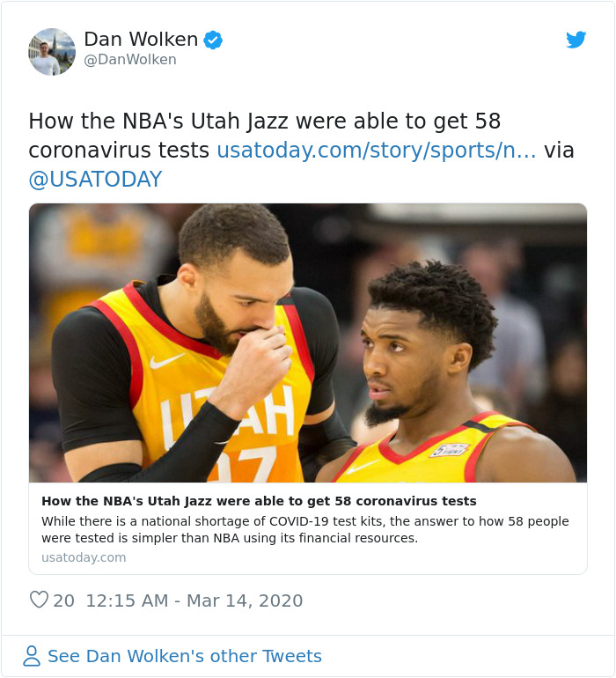
Task: Open Dan Wolken's profile photo
Action: click(x=52, y=52)
